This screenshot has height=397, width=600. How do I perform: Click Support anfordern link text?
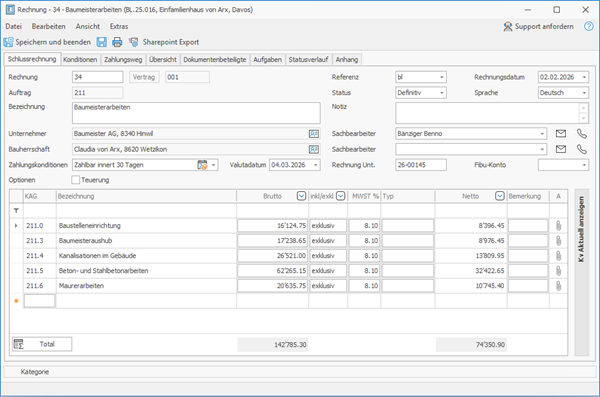(544, 26)
